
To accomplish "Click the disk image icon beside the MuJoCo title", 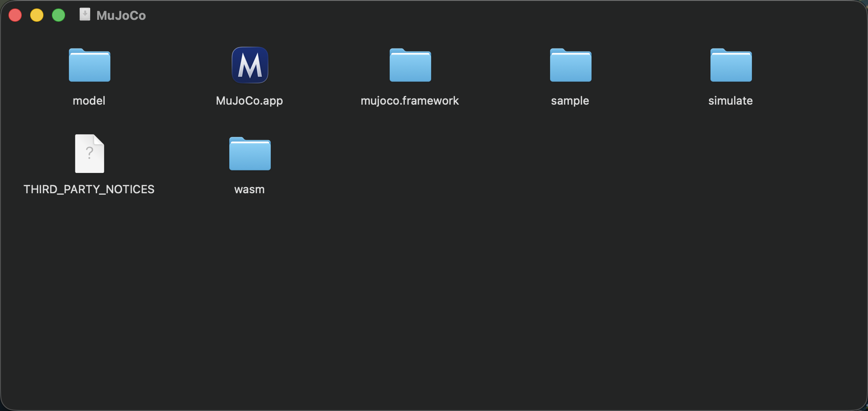I will click(x=85, y=15).
